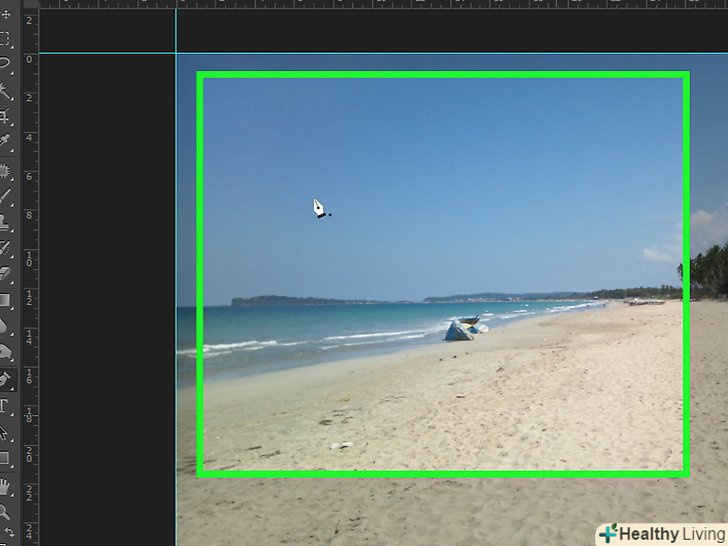Select the Clone Stamp tool

pyautogui.click(x=5, y=222)
